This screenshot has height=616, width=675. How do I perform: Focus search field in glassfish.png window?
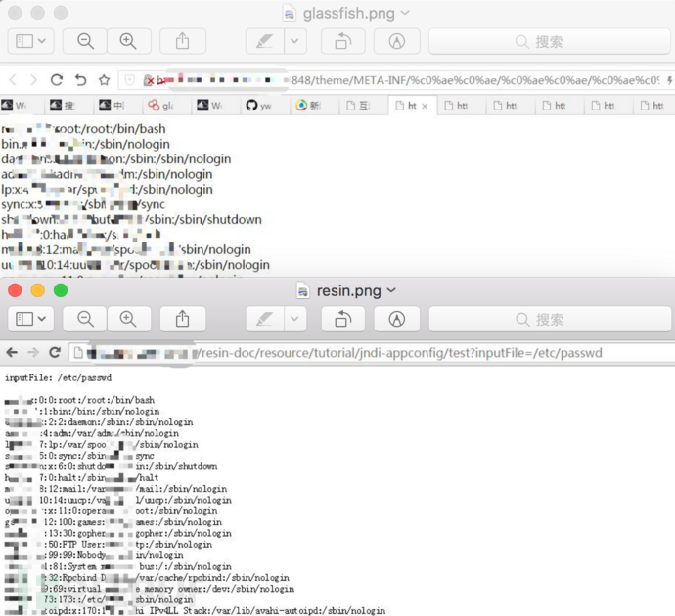[550, 41]
